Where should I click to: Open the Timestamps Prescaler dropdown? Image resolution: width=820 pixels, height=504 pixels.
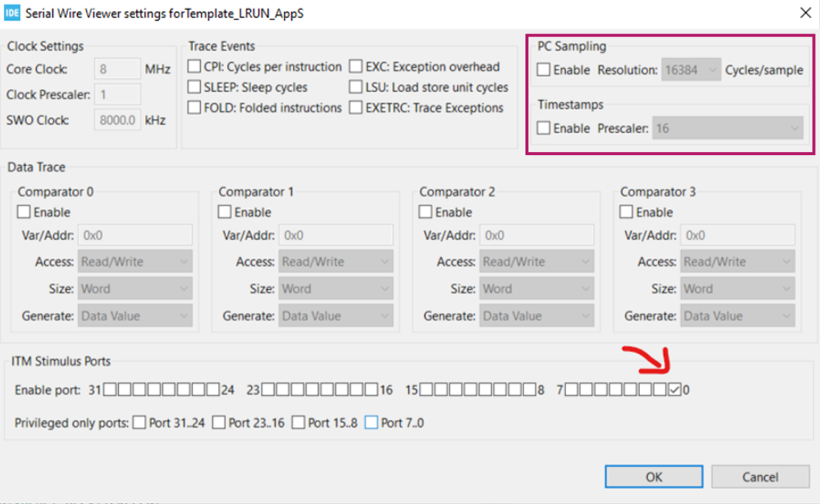(727, 128)
